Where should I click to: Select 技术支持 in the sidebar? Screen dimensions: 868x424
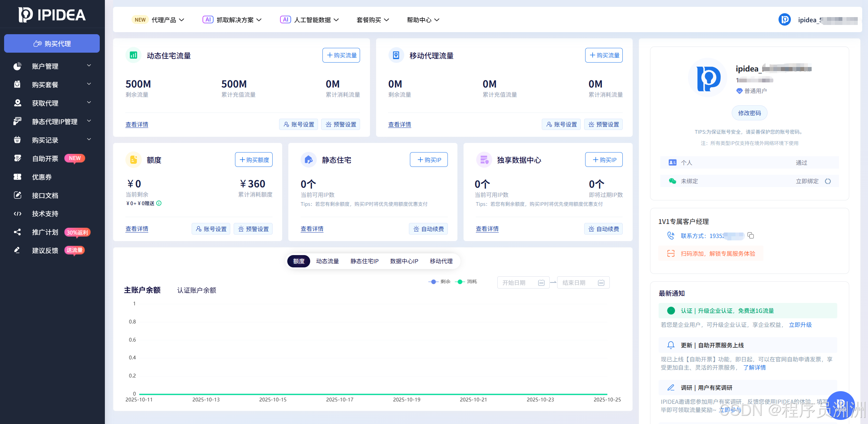(45, 213)
